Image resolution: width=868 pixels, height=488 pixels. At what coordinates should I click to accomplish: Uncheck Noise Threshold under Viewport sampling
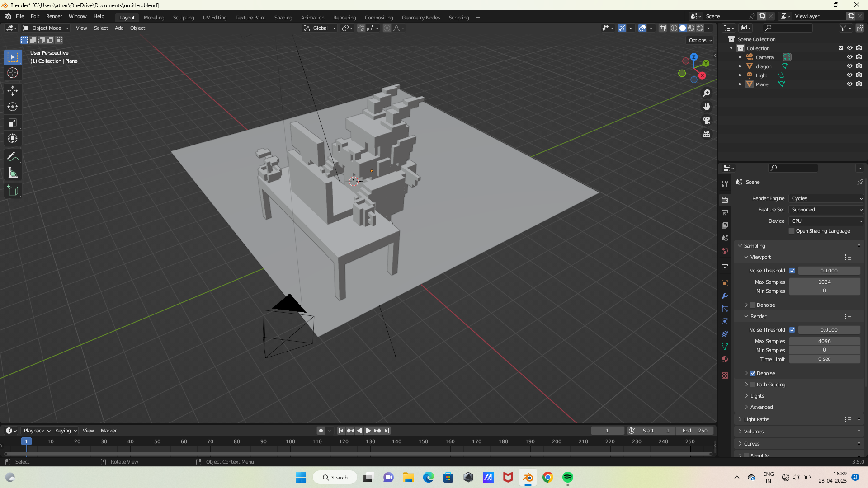tap(792, 270)
